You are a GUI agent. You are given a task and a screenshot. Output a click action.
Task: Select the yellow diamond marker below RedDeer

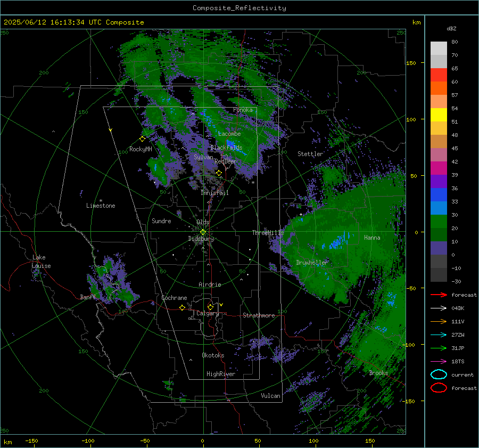219,173
